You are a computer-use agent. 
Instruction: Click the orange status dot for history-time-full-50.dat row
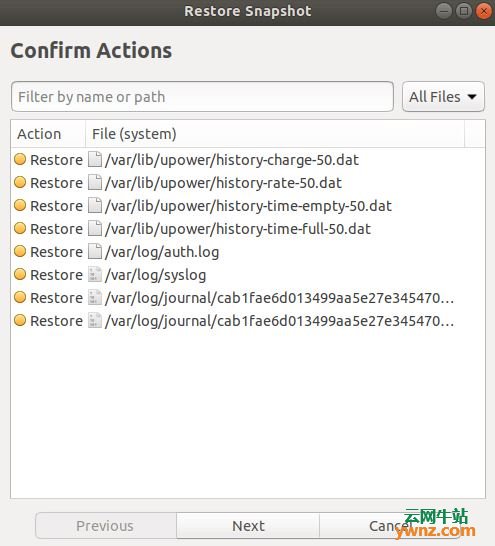pos(20,228)
